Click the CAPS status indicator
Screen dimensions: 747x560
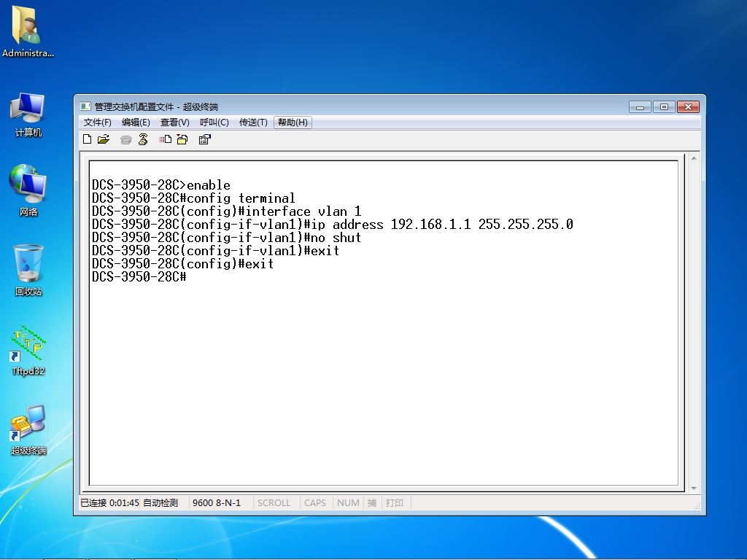pyautogui.click(x=315, y=503)
